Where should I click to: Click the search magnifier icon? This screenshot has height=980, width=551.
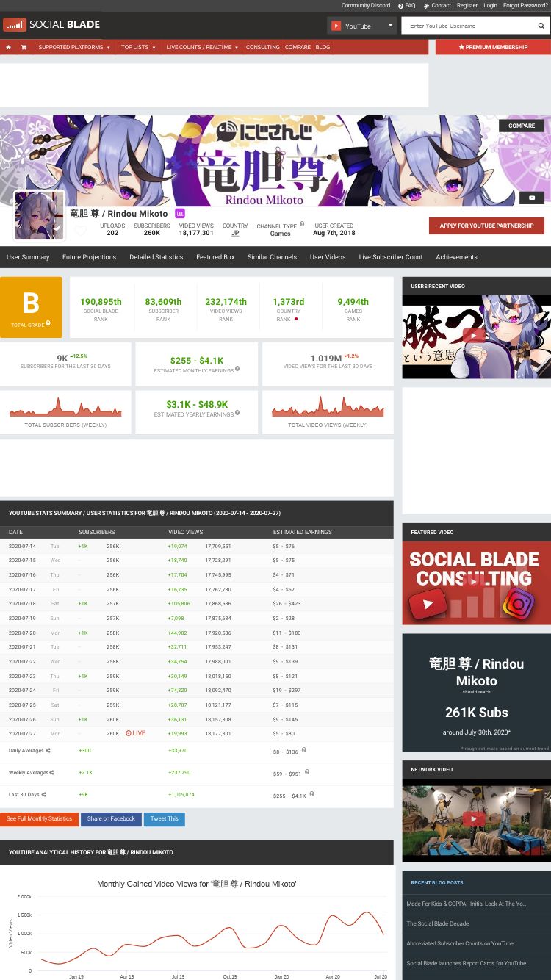541,26
